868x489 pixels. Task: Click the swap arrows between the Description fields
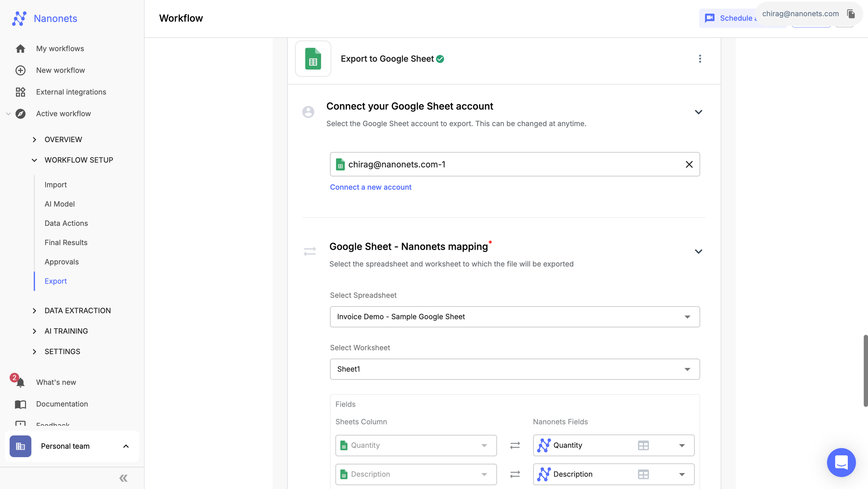click(515, 474)
